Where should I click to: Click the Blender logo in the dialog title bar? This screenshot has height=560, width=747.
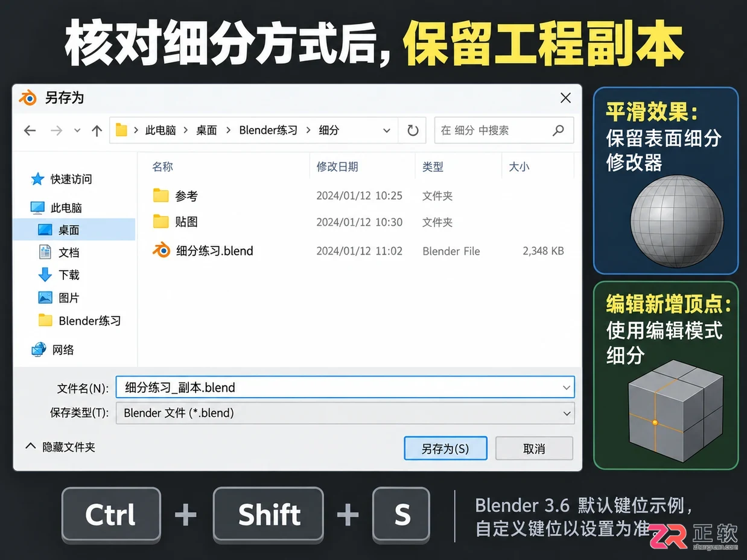[28, 98]
